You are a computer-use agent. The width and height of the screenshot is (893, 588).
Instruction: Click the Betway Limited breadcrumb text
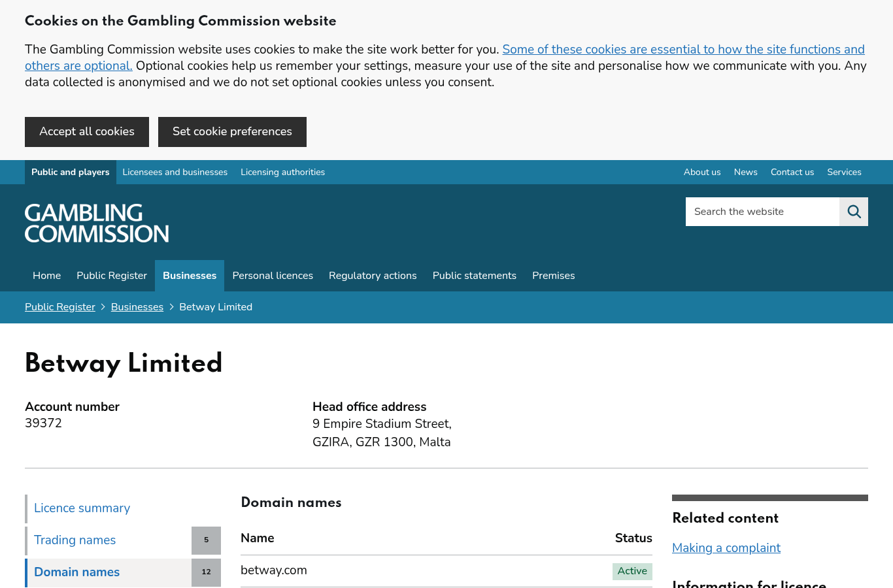(x=216, y=307)
